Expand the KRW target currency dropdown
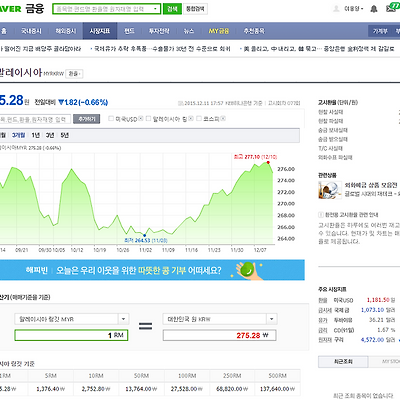Screen dimensions: 400x400 click(272, 319)
